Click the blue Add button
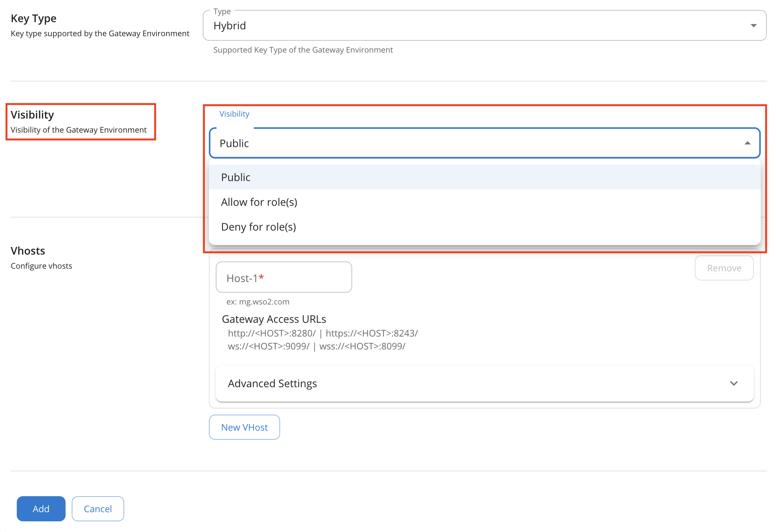This screenshot has width=776, height=532. tap(41, 509)
